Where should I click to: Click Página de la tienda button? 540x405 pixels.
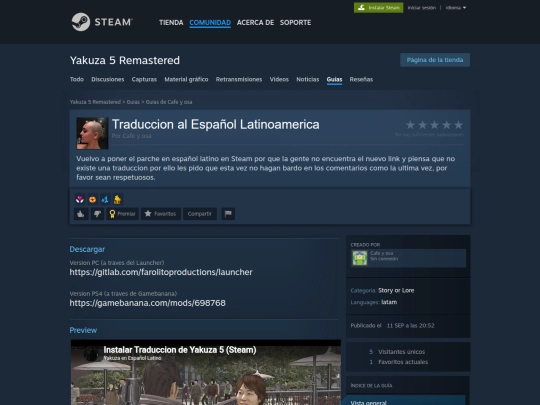click(x=435, y=60)
